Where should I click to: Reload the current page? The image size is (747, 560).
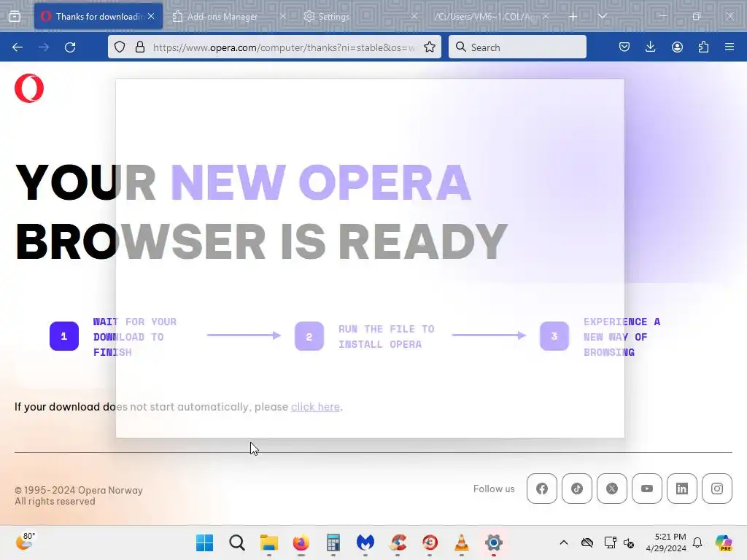(x=70, y=47)
